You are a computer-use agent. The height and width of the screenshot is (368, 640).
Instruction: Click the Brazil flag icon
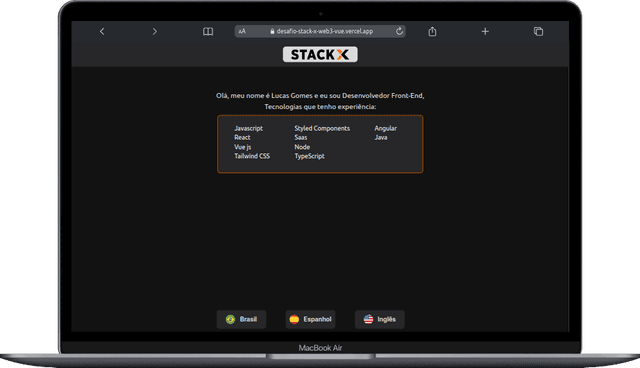pos(231,319)
